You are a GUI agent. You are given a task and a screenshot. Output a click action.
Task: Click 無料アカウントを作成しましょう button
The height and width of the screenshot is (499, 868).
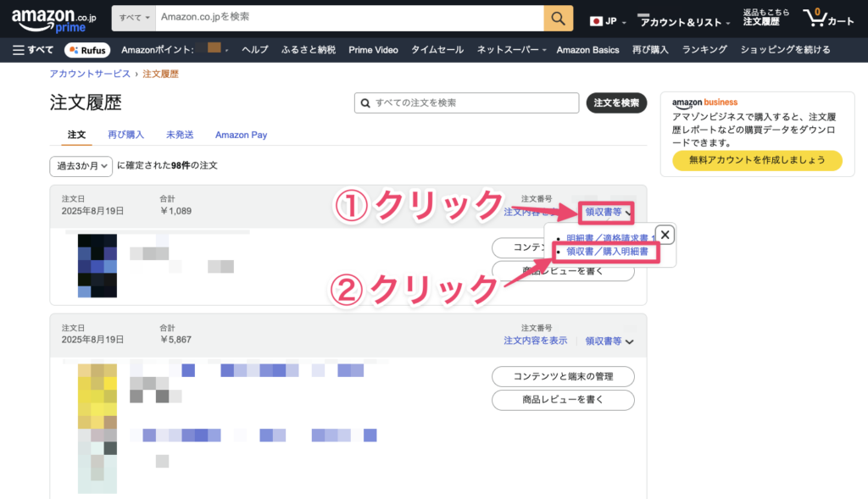tap(757, 160)
